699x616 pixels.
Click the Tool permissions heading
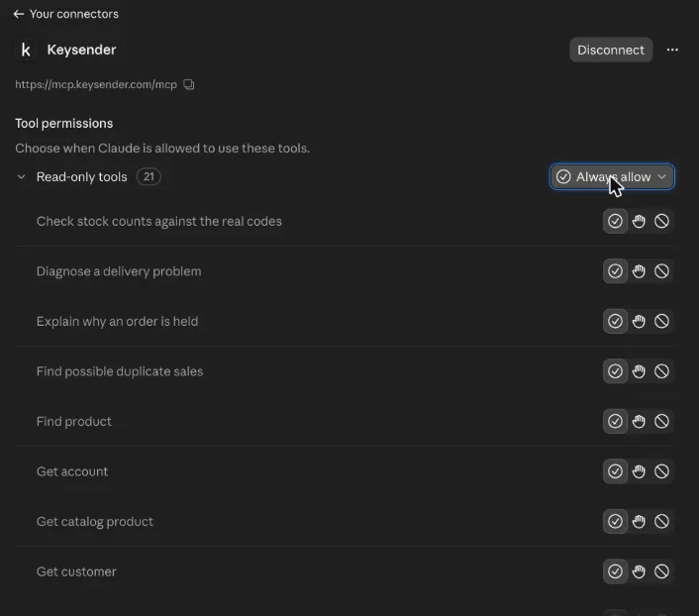pos(64,123)
